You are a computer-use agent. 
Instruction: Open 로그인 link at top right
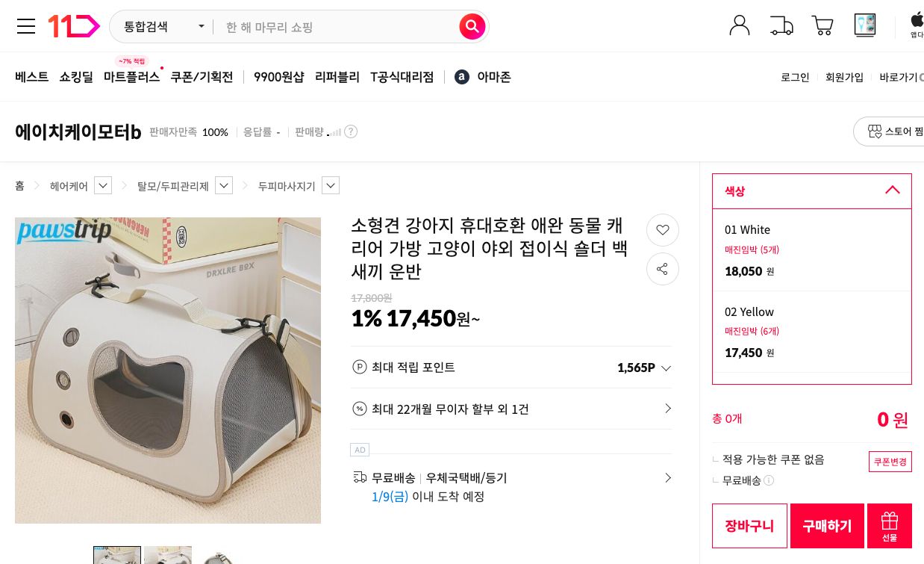pyautogui.click(x=795, y=76)
